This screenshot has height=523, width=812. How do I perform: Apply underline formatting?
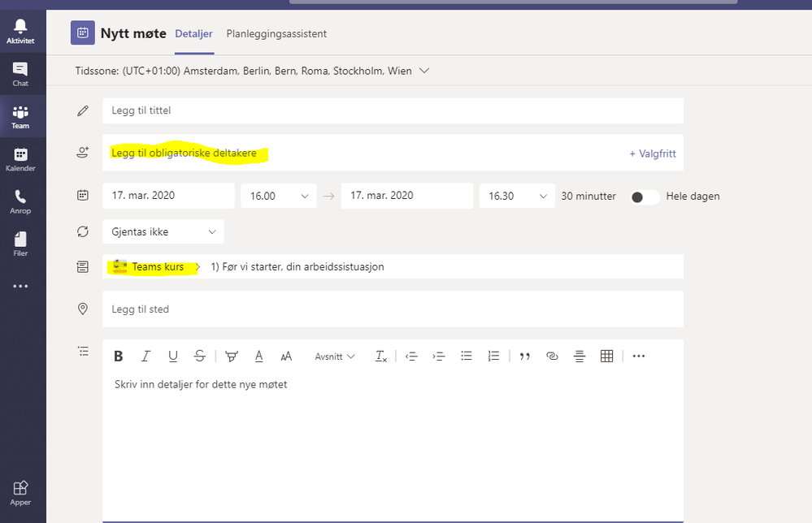pyautogui.click(x=173, y=356)
